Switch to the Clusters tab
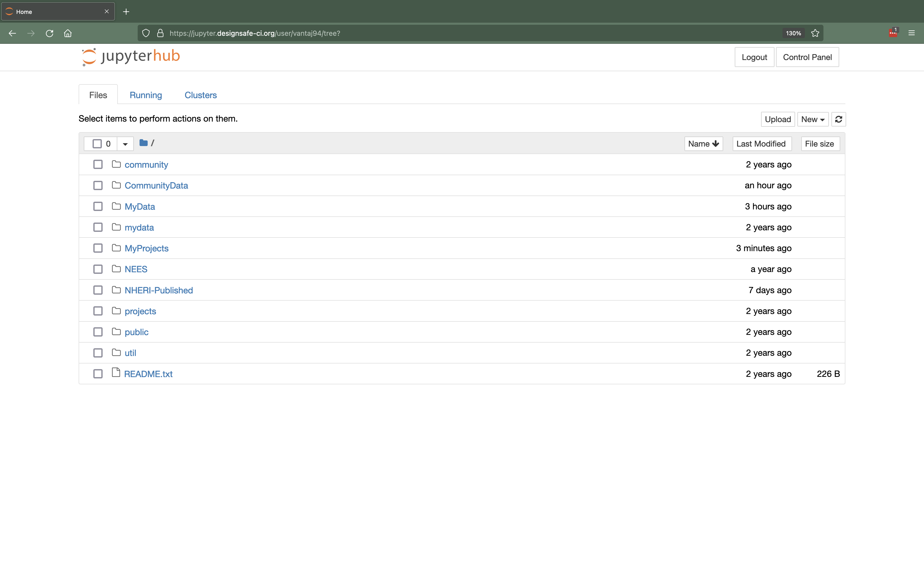 point(201,95)
